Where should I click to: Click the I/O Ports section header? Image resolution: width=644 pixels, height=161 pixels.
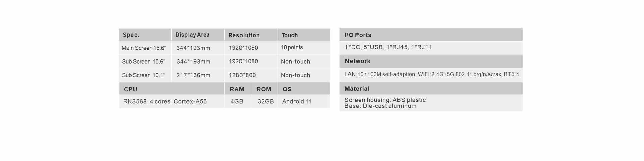(x=431, y=35)
